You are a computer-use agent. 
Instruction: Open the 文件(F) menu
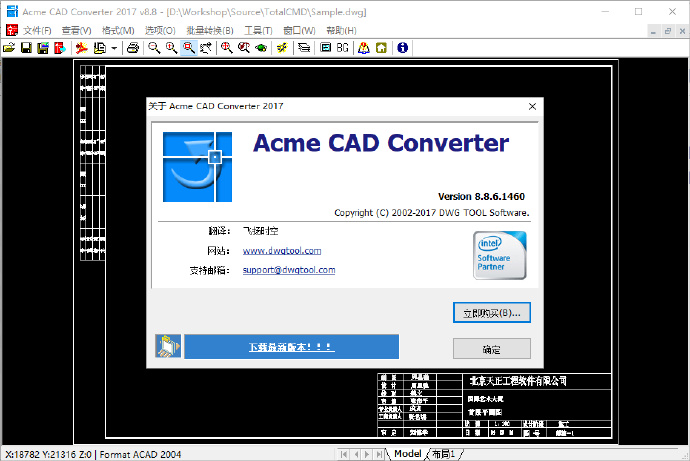[37, 30]
